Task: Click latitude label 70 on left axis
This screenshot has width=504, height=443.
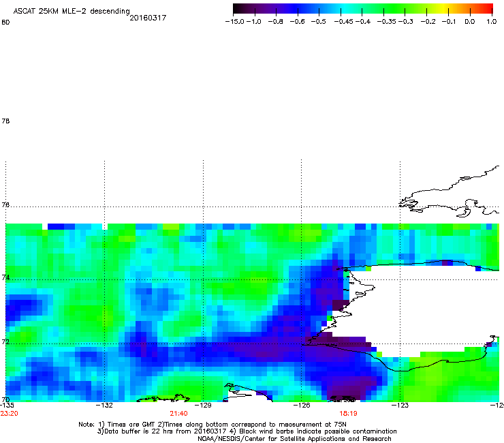Action: click(x=5, y=400)
